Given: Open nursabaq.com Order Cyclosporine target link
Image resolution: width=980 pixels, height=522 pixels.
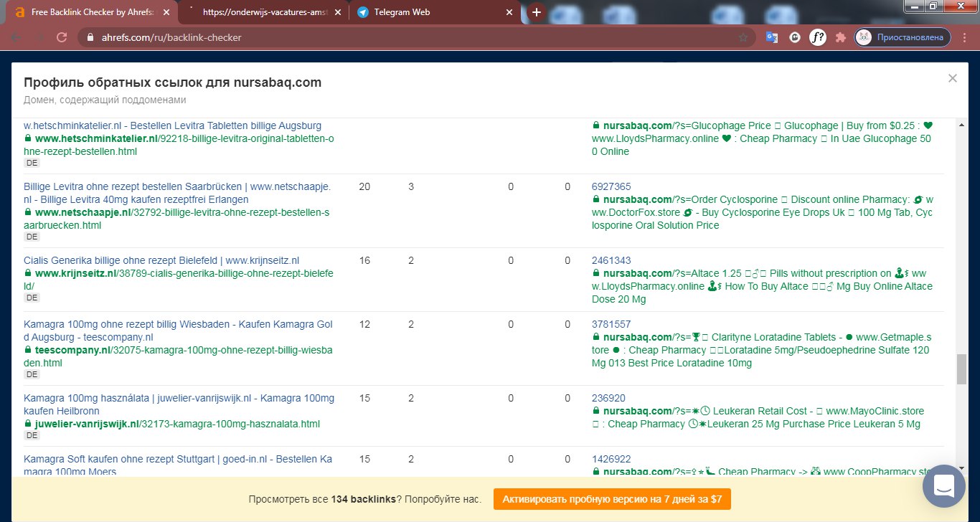Looking at the screenshot, I should point(763,212).
